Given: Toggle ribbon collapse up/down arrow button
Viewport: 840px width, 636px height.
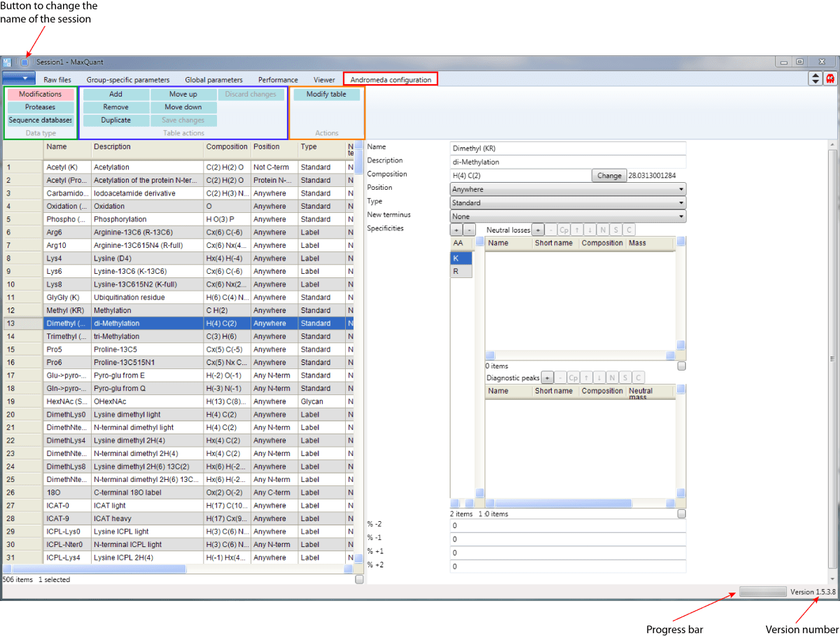Looking at the screenshot, I should 815,79.
